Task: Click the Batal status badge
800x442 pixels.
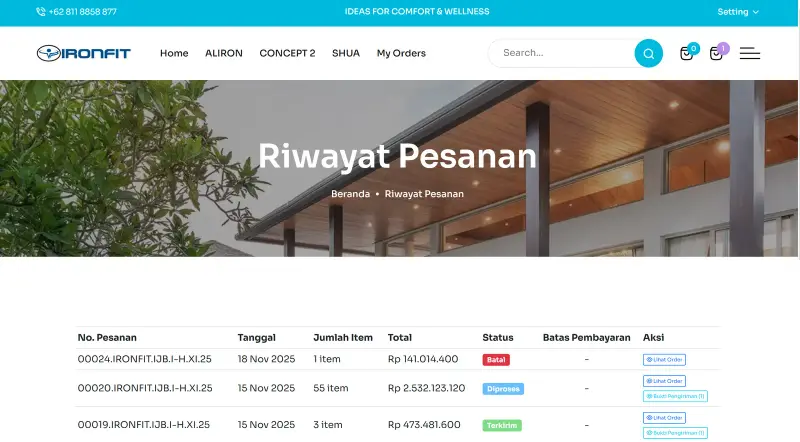Action: (x=496, y=360)
